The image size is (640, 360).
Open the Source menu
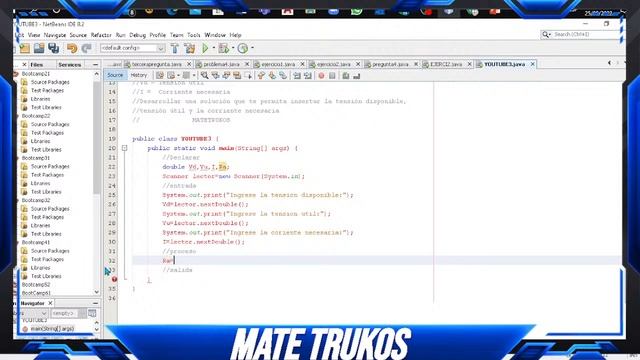78,35
